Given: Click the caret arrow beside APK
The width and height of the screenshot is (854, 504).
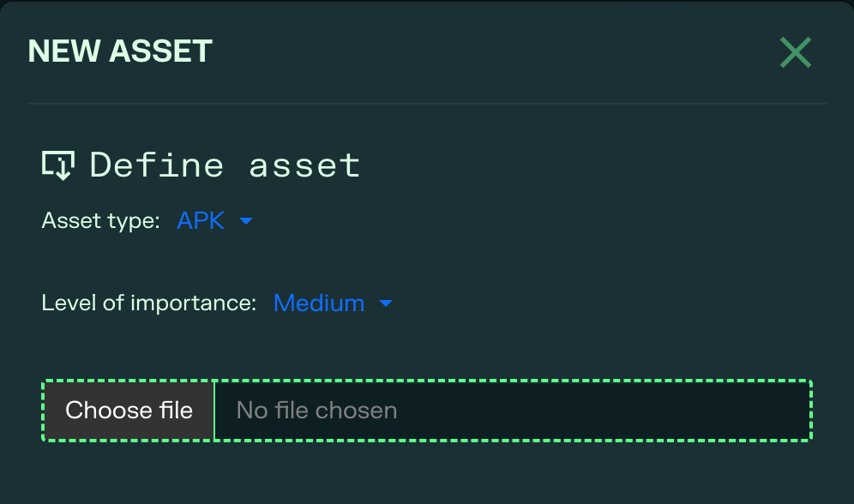Looking at the screenshot, I should point(246,221).
